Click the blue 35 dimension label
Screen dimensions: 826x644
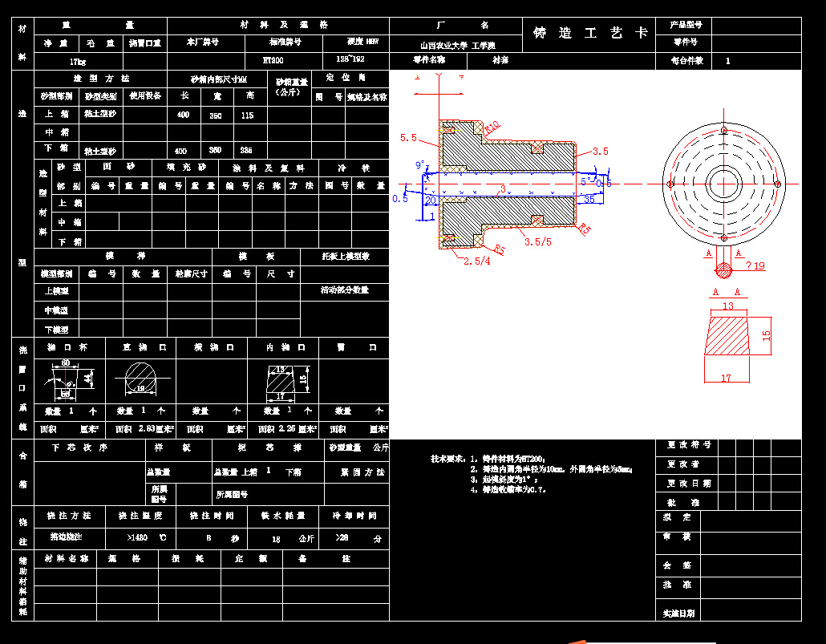click(x=589, y=199)
